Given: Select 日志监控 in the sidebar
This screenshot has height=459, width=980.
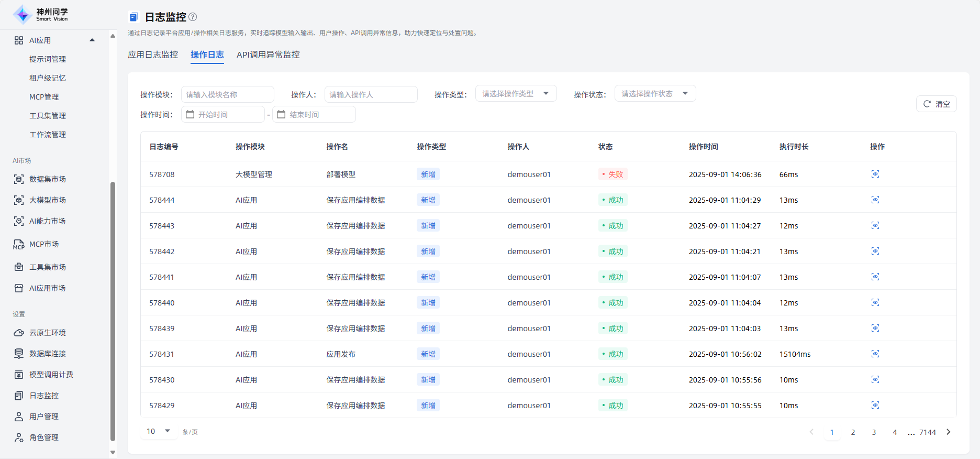Looking at the screenshot, I should (44, 396).
